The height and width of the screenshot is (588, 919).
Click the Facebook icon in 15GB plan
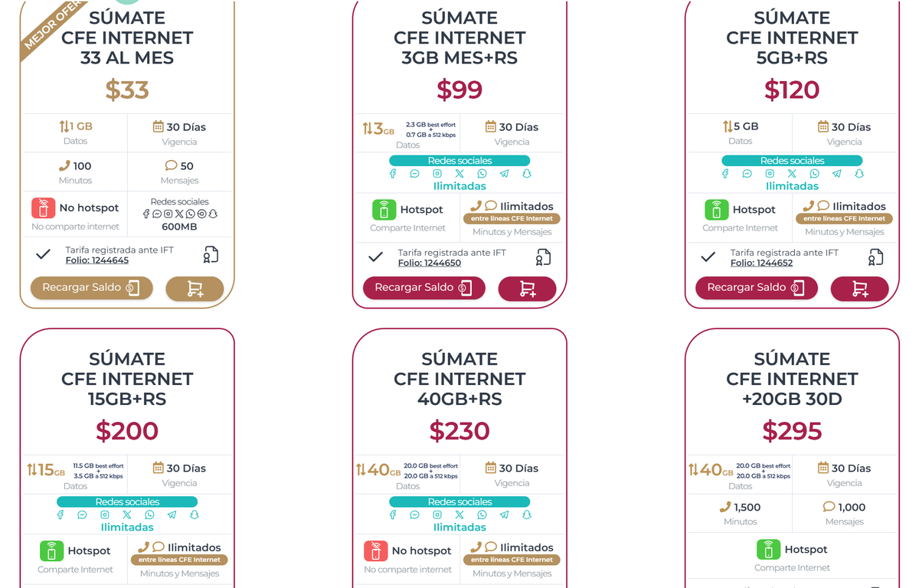pyautogui.click(x=61, y=514)
